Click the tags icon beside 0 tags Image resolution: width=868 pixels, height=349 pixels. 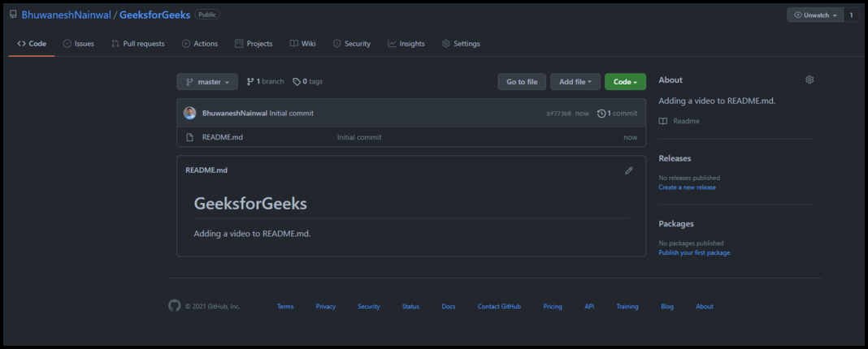coord(297,81)
